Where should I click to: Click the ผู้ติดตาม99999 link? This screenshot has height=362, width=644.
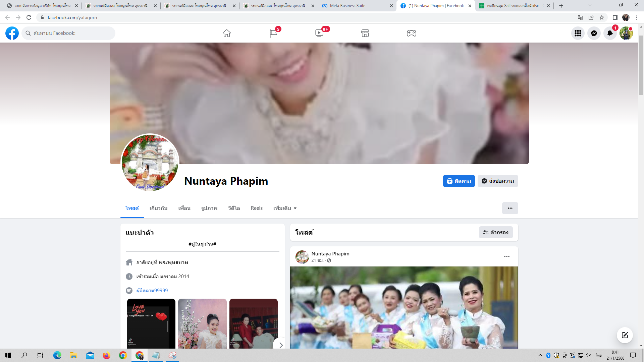152,291
